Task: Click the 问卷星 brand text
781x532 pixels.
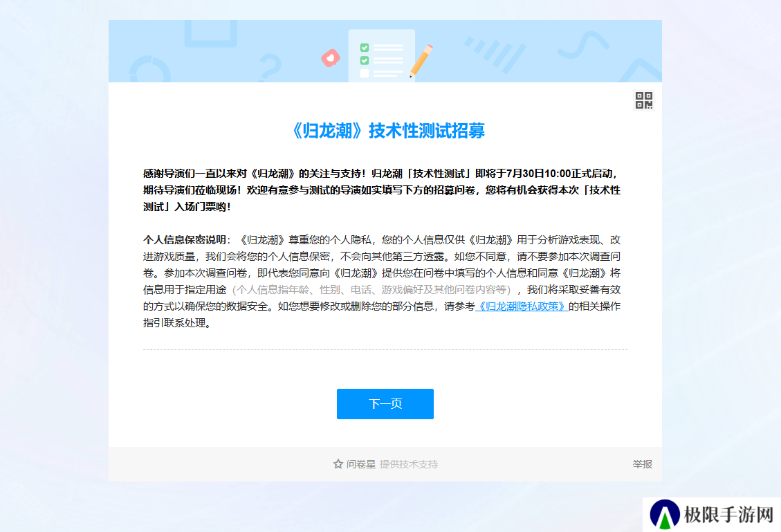Action: 361,464
